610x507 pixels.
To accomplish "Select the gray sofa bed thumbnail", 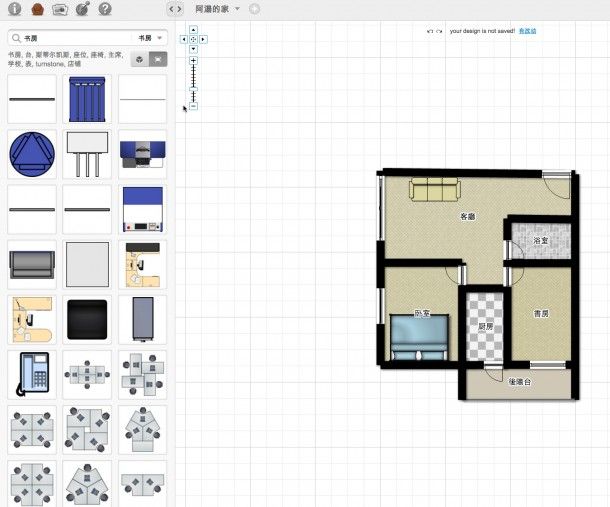I will (x=32, y=265).
